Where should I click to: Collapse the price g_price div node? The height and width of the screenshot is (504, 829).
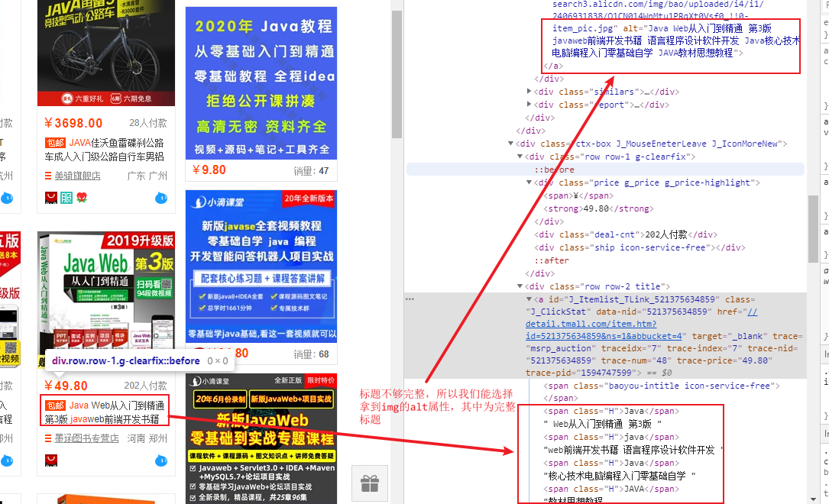pyautogui.click(x=529, y=183)
